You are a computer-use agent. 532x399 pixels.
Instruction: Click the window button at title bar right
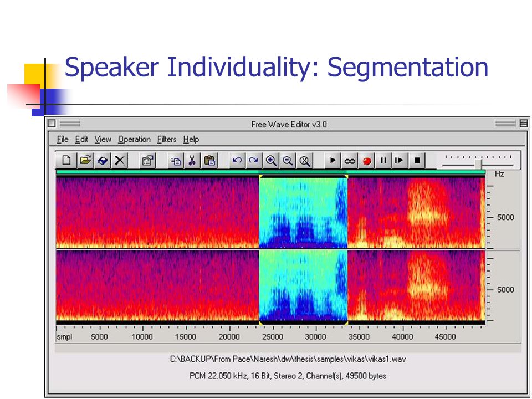point(524,124)
